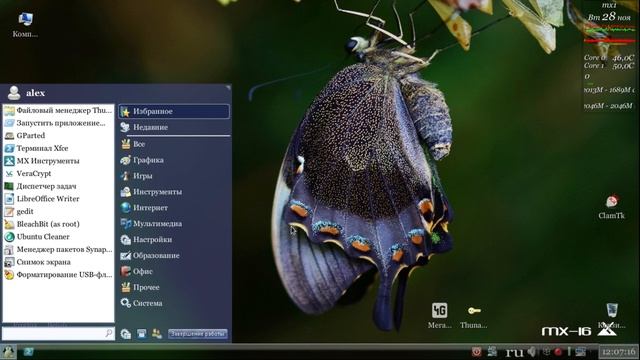640x360 pixels.
Task: Open Форматирование USB-флэш entry
Action: 58,275
